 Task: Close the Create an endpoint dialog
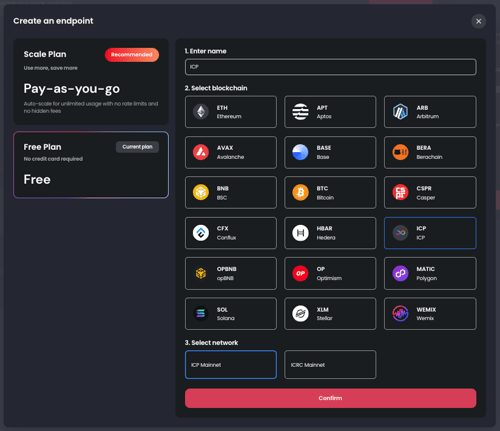coord(478,21)
